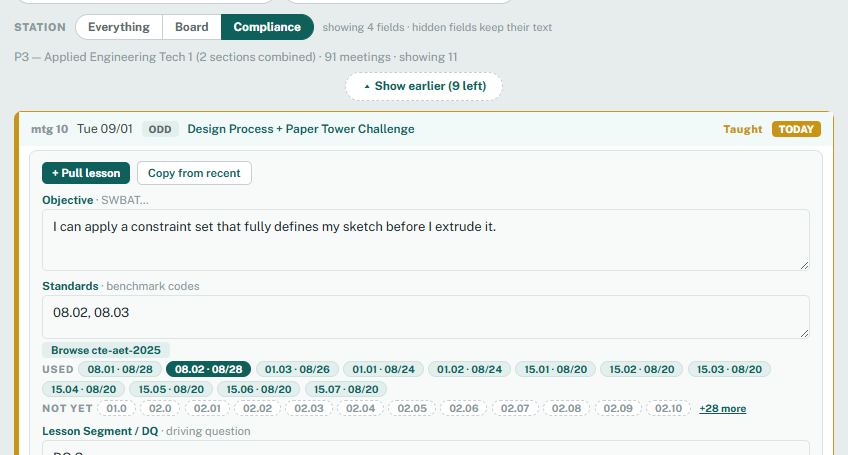The height and width of the screenshot is (455, 848).
Task: Click the Taught status label
Action: [x=743, y=129]
